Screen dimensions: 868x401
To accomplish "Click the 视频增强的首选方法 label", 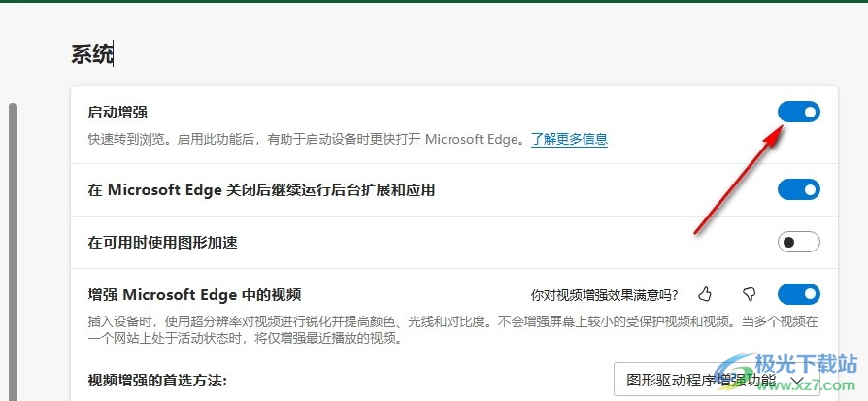I will [x=157, y=380].
